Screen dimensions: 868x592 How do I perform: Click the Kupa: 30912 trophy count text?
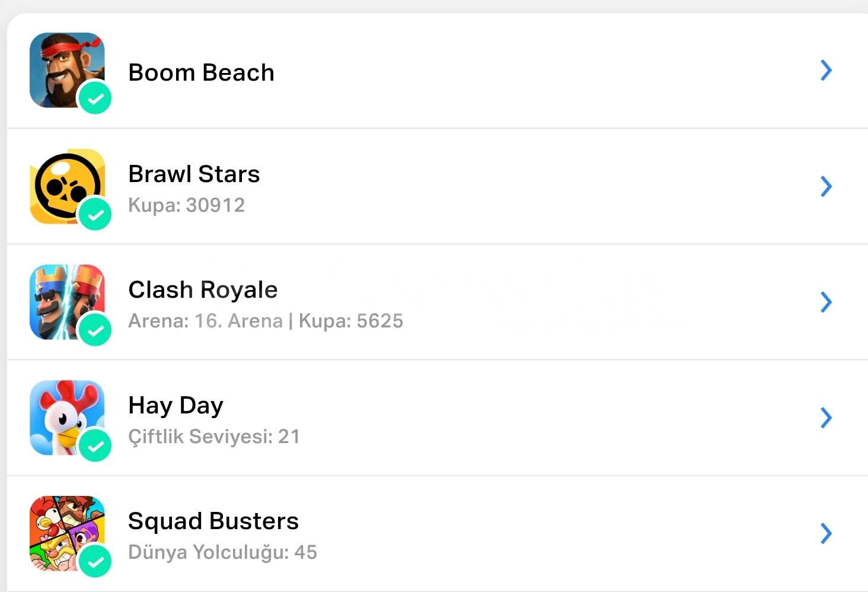[187, 205]
